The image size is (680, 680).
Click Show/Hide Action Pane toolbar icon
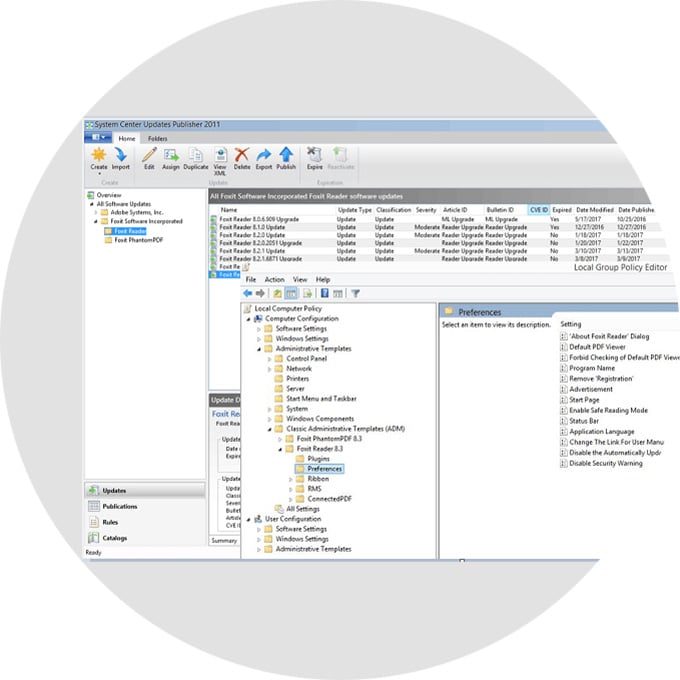[x=338, y=294]
